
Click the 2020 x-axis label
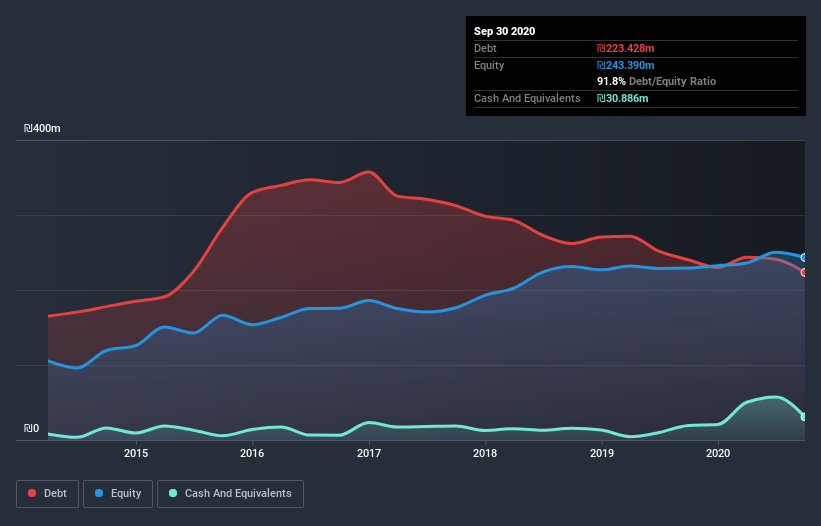point(718,453)
